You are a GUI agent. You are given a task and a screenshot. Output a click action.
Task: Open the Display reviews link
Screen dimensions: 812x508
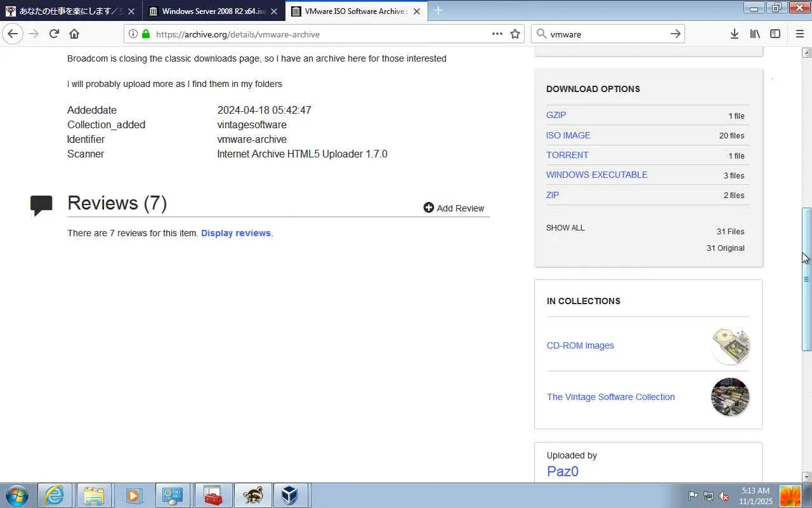(x=236, y=233)
